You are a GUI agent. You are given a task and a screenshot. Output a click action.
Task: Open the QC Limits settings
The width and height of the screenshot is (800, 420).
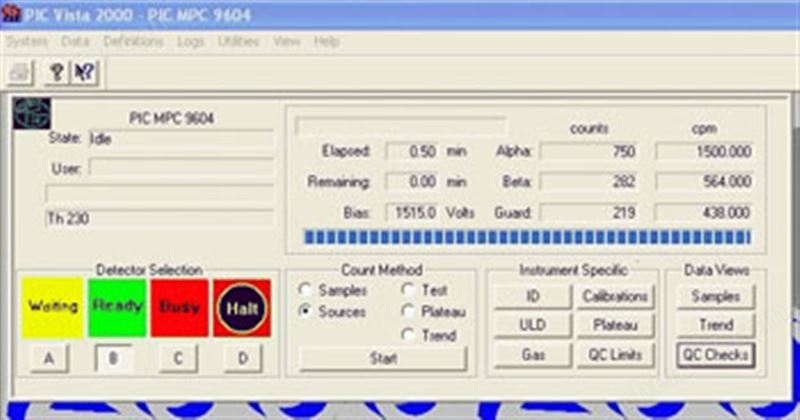click(x=615, y=355)
